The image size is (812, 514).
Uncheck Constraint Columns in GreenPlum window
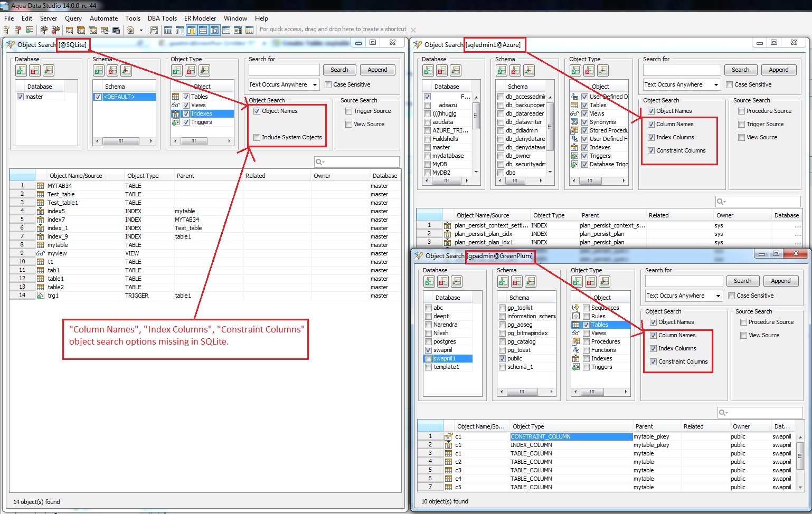tap(653, 361)
